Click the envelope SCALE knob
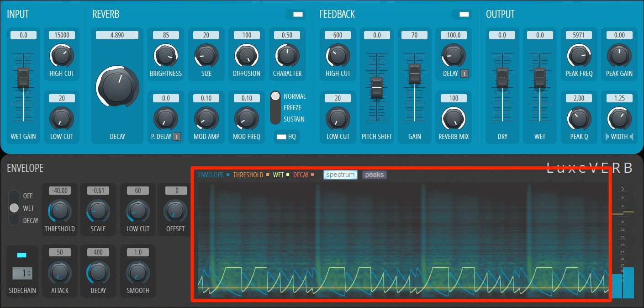 (x=98, y=211)
